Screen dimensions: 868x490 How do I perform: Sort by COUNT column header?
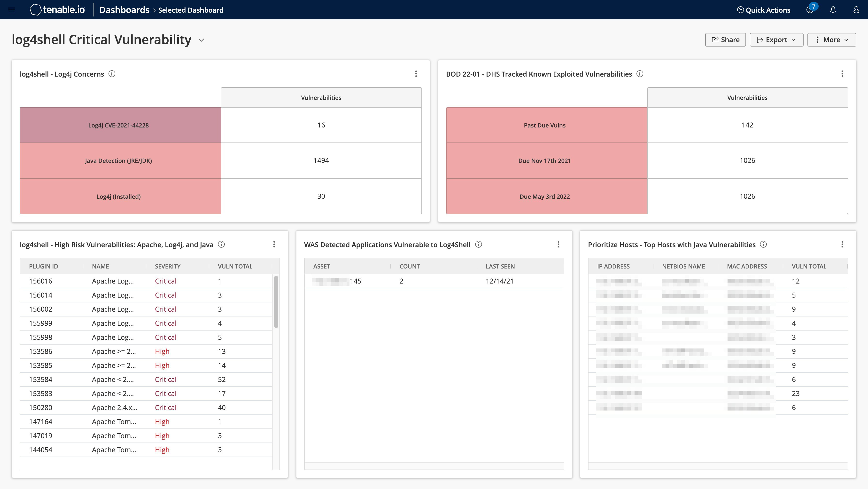409,266
